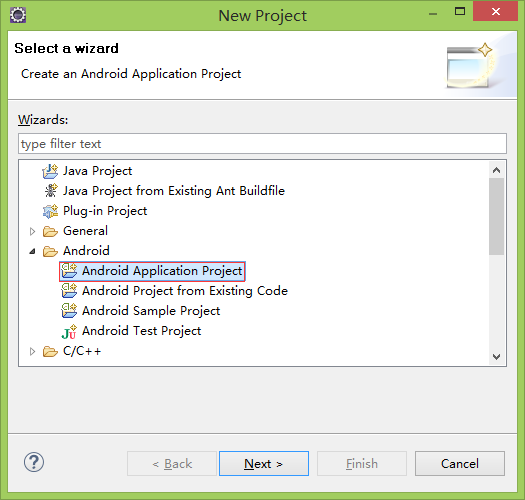525x500 pixels.
Task: Select the Android Test Project entry
Action: click(x=142, y=331)
